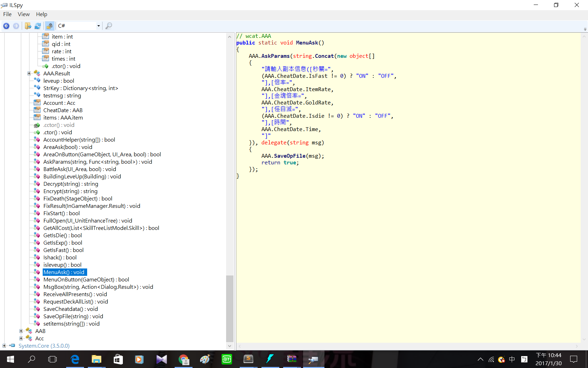
Task: Select 'Account : Acc' property
Action: point(59,103)
